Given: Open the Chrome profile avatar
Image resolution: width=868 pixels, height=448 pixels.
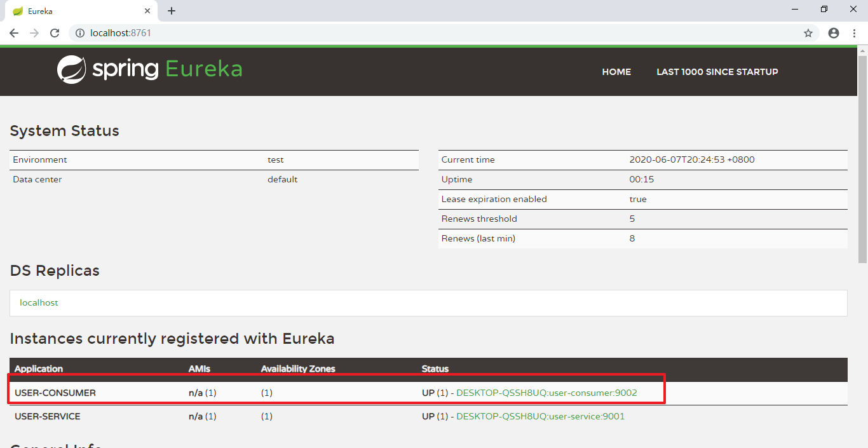Looking at the screenshot, I should [834, 33].
